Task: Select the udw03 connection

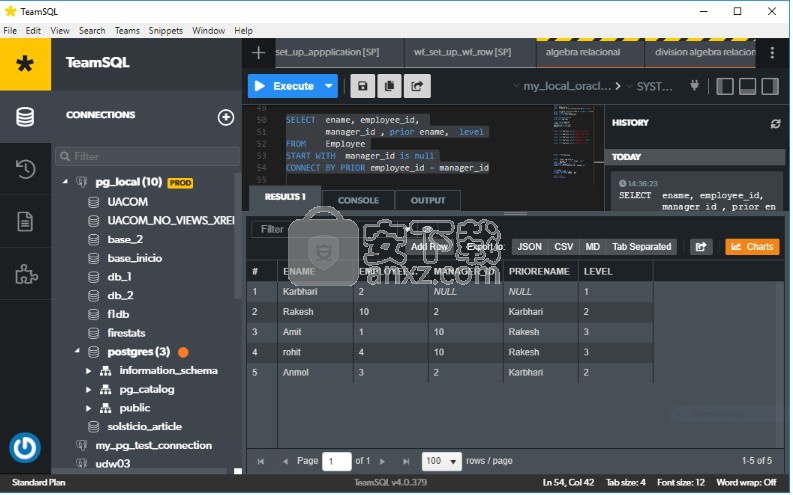Action: (x=113, y=464)
